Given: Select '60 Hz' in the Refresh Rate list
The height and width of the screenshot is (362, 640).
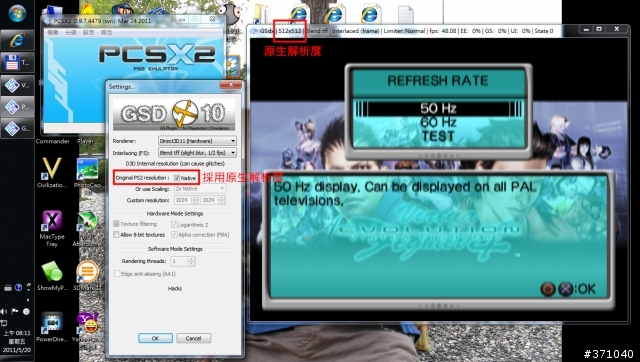Looking at the screenshot, I should pos(438,122).
